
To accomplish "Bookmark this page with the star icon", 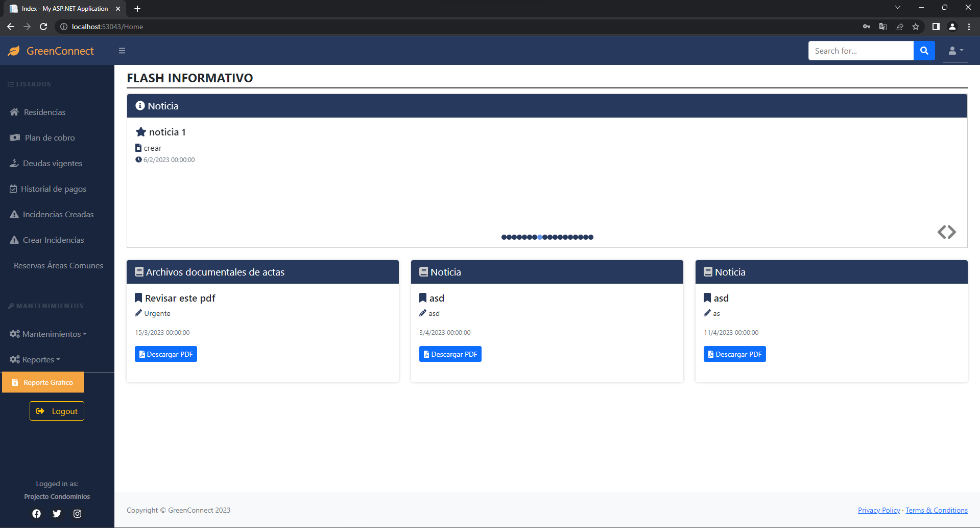I will (916, 27).
